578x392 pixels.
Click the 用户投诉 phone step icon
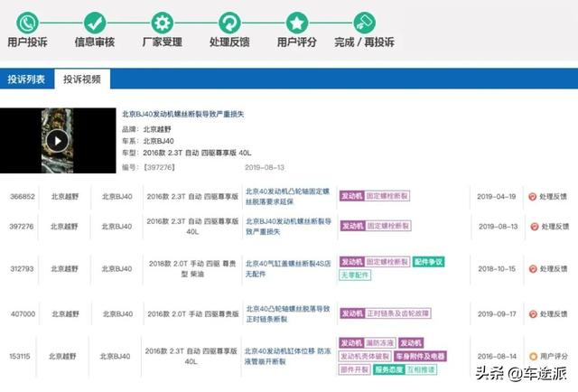tap(27, 23)
